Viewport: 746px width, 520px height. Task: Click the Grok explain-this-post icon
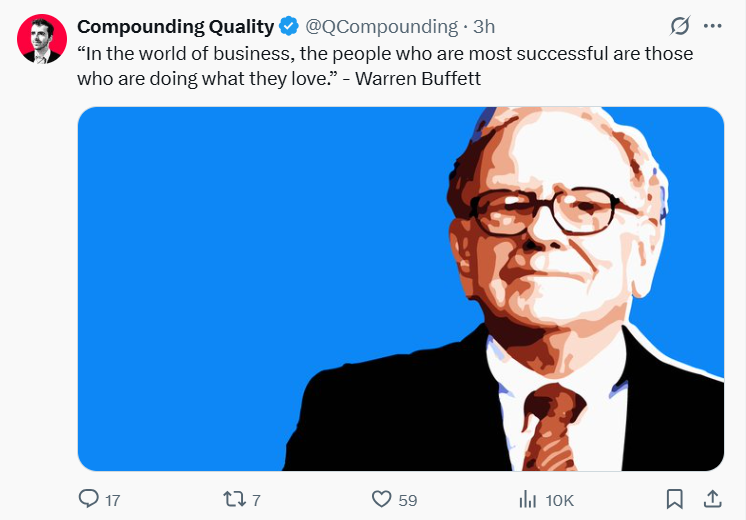click(680, 26)
